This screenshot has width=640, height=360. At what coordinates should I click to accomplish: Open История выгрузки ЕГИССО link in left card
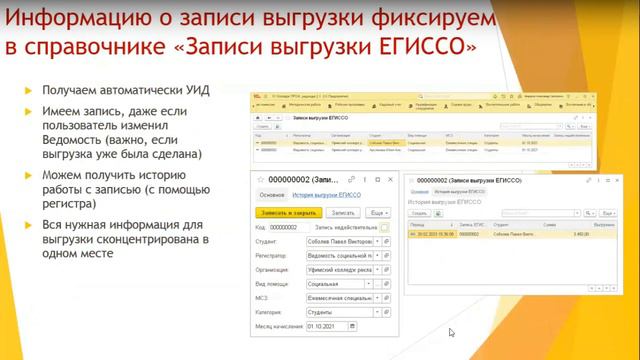point(327,195)
